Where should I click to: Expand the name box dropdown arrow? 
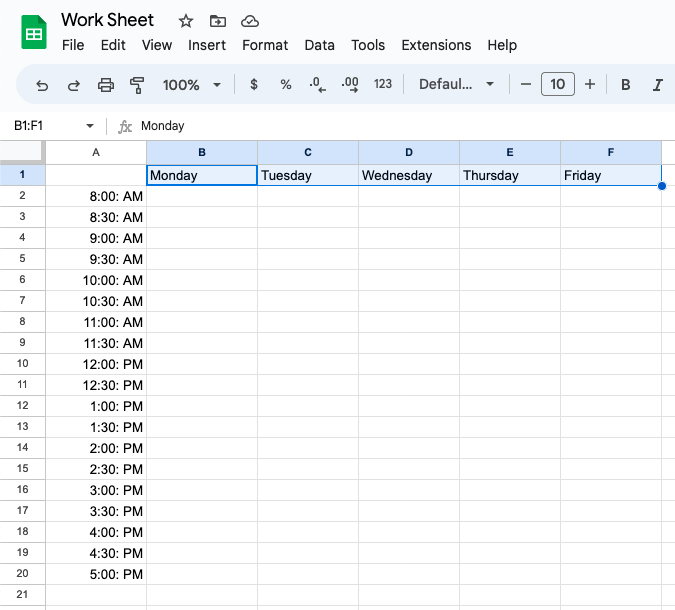(90, 126)
